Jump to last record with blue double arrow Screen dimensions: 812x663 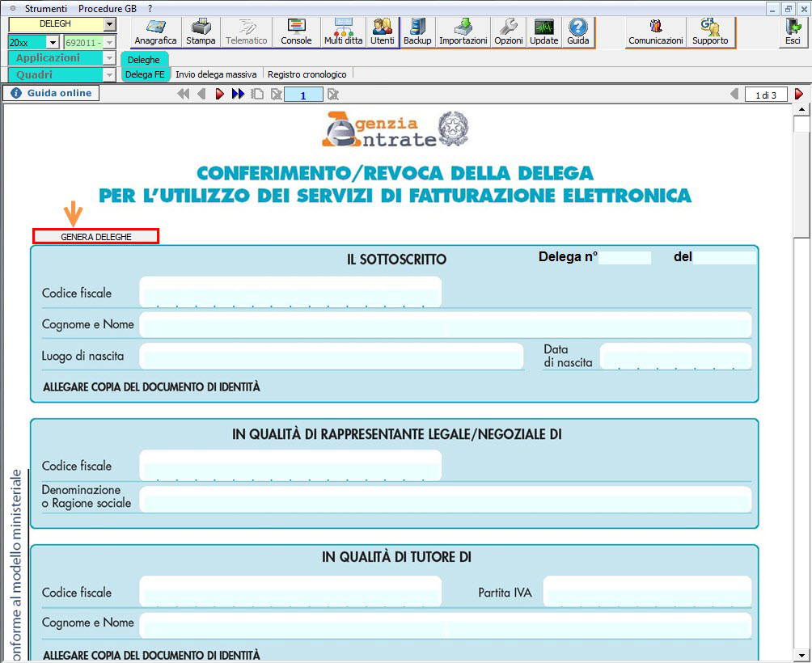[x=239, y=95]
